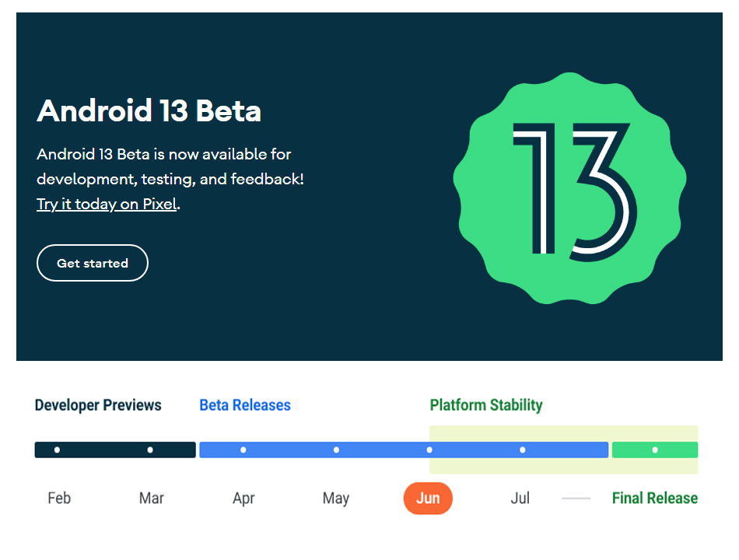Image resolution: width=739 pixels, height=560 pixels.
Task: Select the Feb month label
Action: click(x=59, y=499)
